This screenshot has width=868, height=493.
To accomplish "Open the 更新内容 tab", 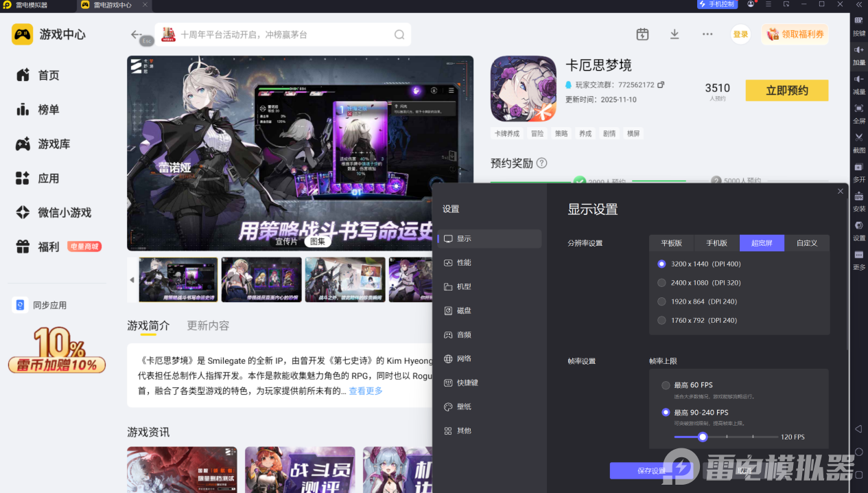I will pos(209,325).
